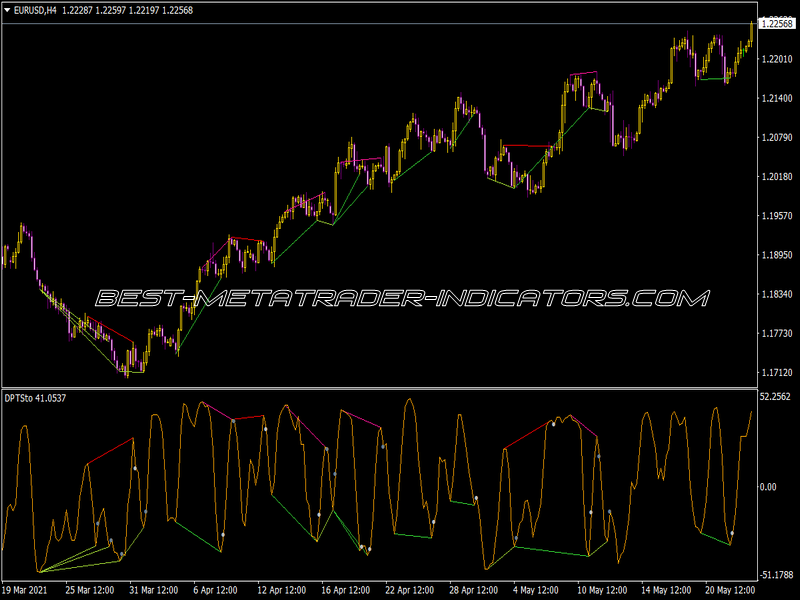The image size is (800, 600).
Task: Click the 14 May 12:00 time label
Action: click(x=666, y=590)
